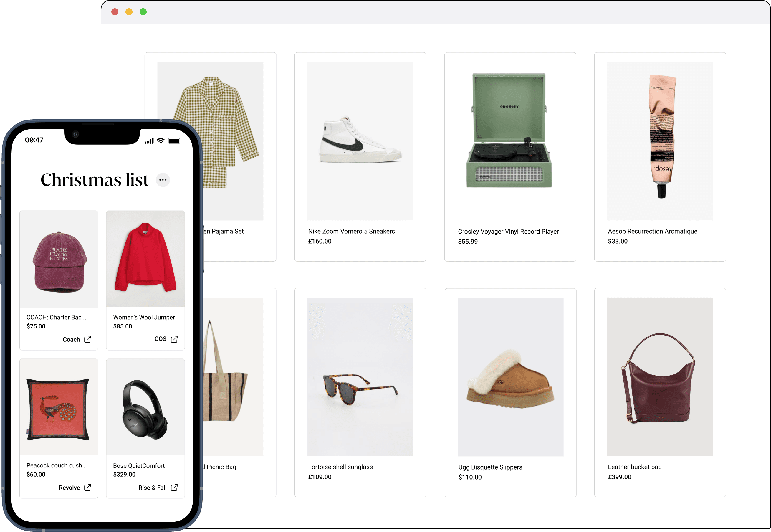Select 'Nike Zoom Vomero 5 Sneakers' title
The width and height of the screenshot is (771, 532).
coord(352,231)
